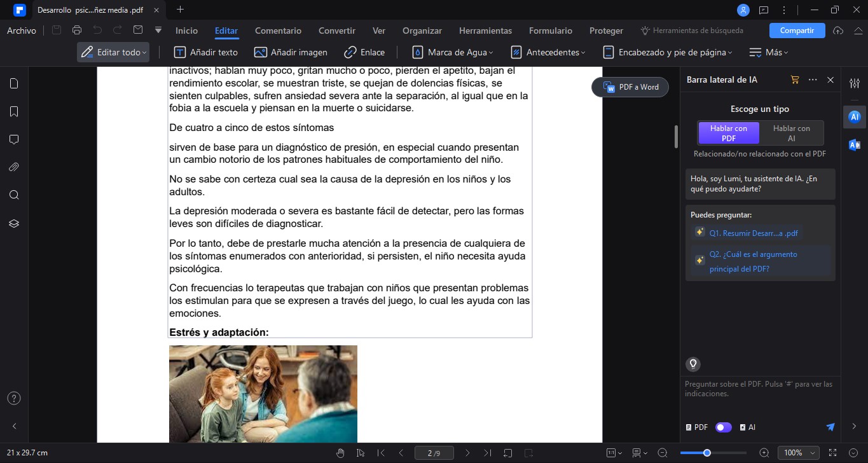Open the Organizar ribbon tab
Image resolution: width=868 pixels, height=463 pixels.
(x=422, y=30)
